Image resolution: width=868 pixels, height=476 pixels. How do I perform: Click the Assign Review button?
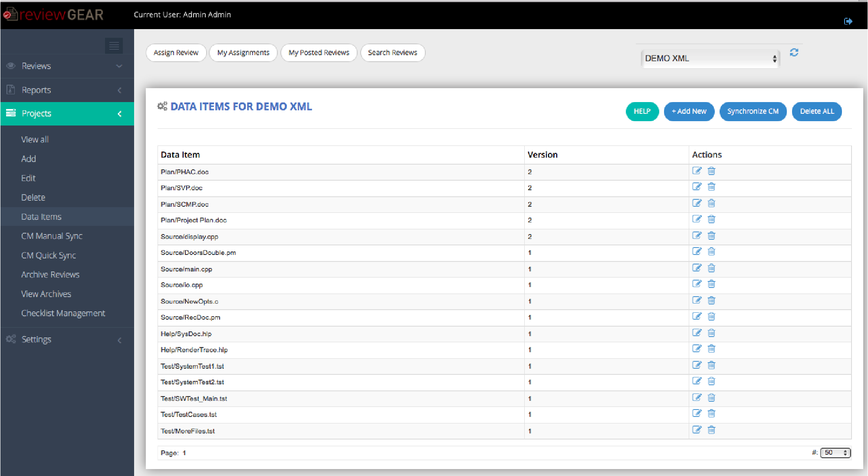(x=176, y=53)
